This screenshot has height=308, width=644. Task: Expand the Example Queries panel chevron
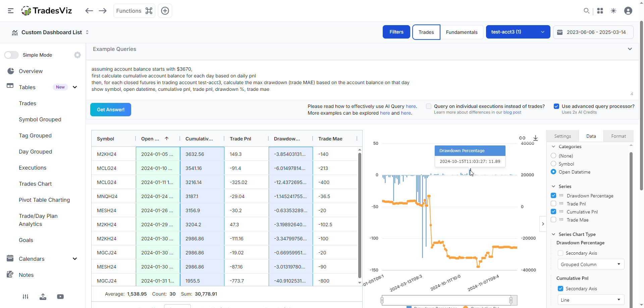[630, 49]
